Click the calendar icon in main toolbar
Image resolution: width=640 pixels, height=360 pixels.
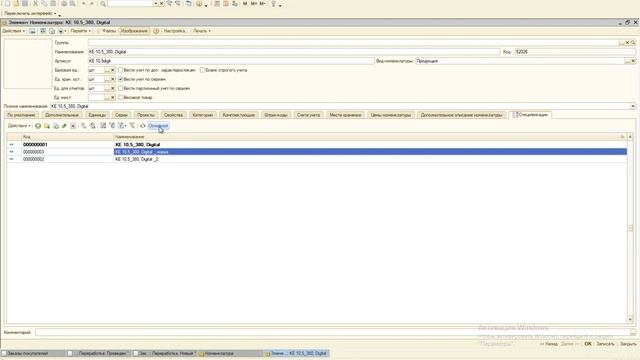pyautogui.click(x=226, y=3)
